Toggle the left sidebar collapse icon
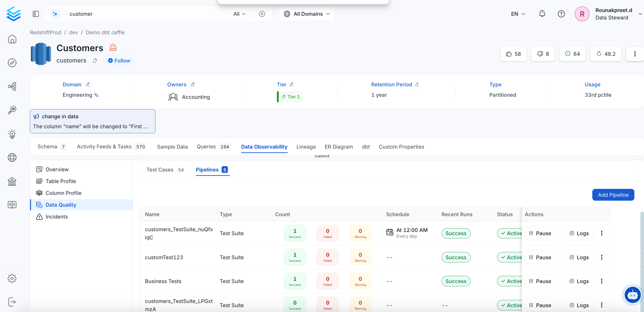This screenshot has width=644, height=312. point(36,14)
